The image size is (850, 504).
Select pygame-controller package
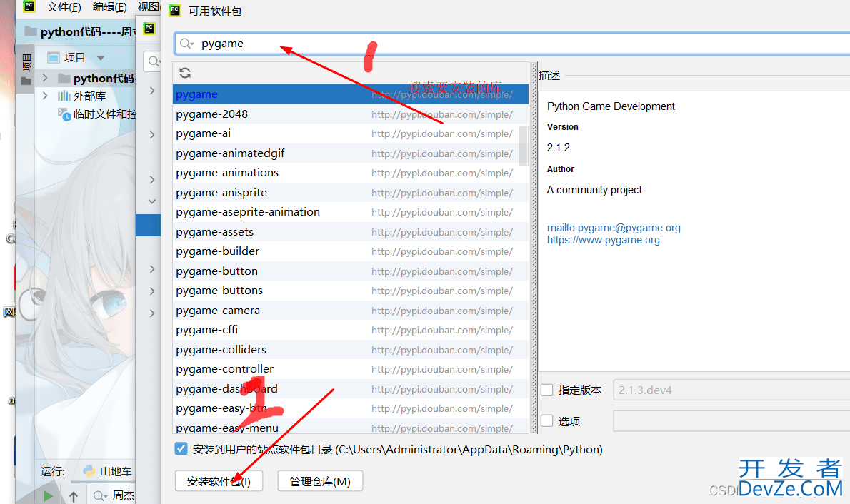(350, 369)
